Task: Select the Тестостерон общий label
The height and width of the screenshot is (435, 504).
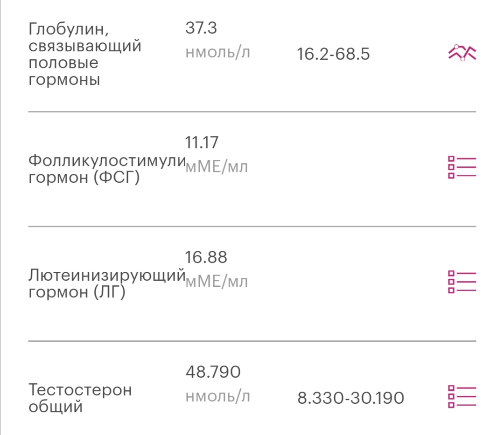Action: 80,398
